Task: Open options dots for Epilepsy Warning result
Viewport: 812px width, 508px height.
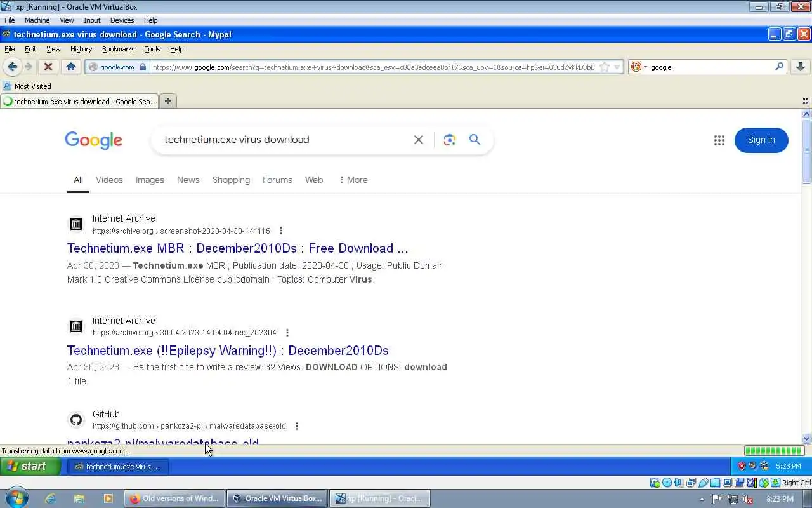Action: (x=287, y=333)
